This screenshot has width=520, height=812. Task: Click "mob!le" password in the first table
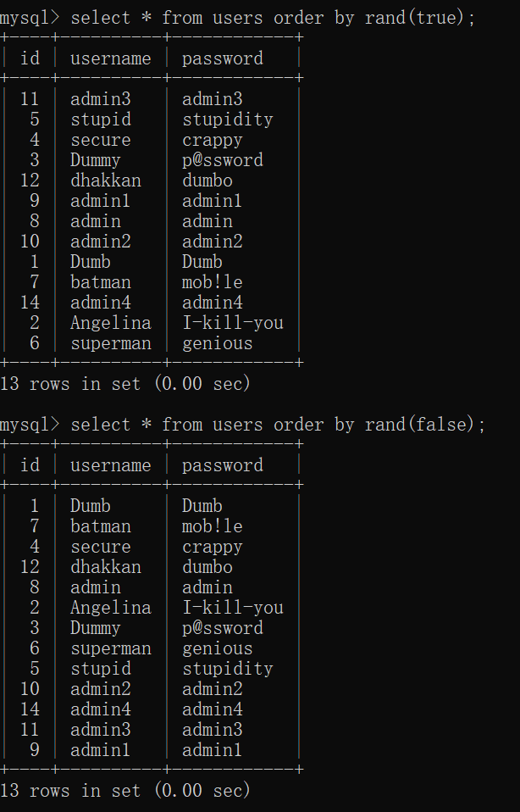click(213, 282)
